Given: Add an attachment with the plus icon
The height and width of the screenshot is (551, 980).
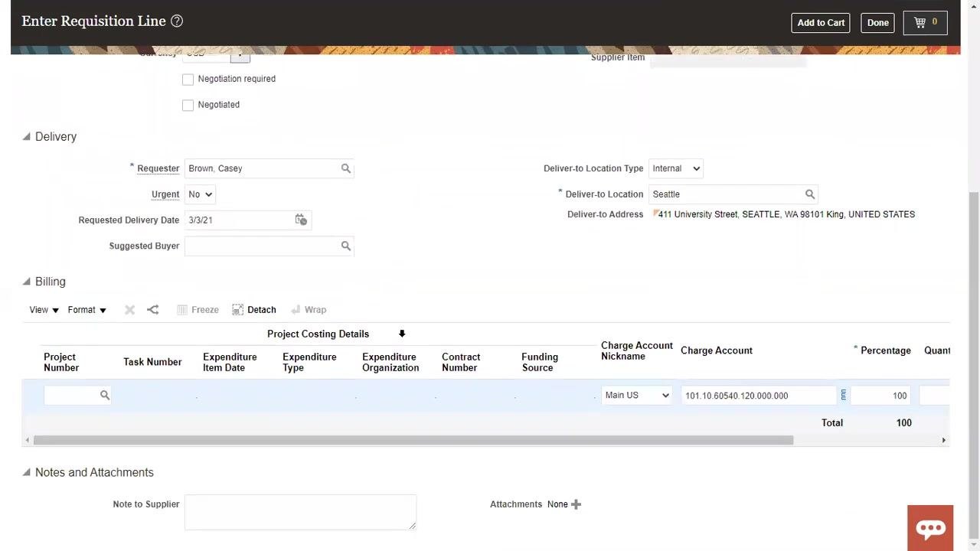Looking at the screenshot, I should [x=576, y=504].
